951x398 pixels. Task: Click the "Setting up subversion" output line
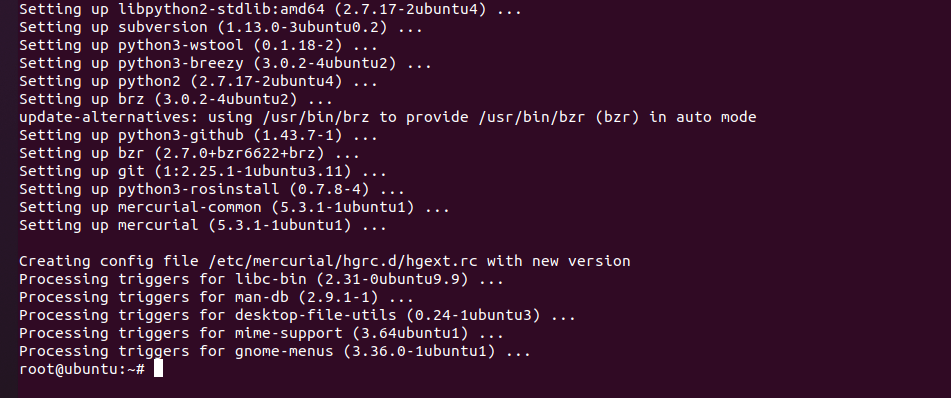[221, 27]
